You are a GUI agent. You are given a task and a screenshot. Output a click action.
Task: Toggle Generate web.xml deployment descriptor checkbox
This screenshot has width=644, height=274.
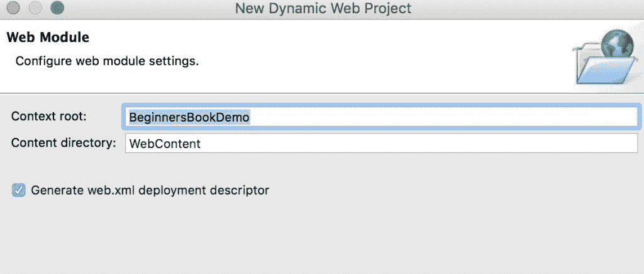tap(19, 190)
